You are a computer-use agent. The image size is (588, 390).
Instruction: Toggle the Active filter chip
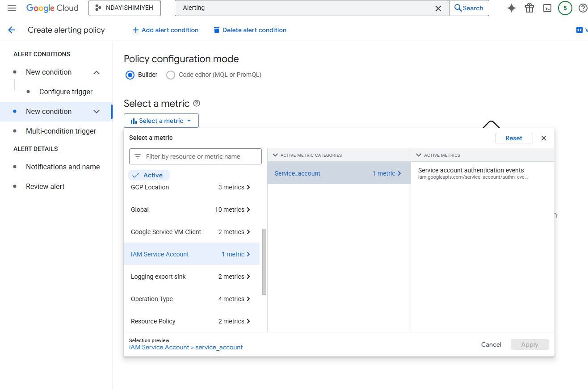pyautogui.click(x=149, y=175)
